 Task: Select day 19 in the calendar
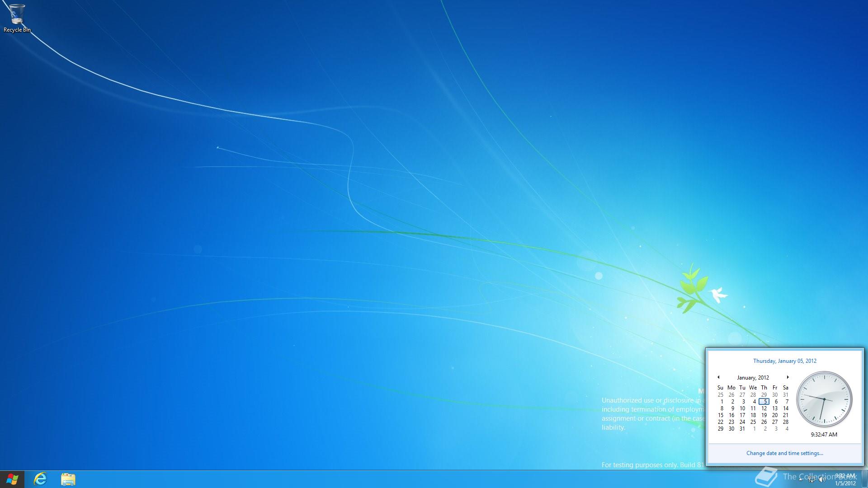764,415
